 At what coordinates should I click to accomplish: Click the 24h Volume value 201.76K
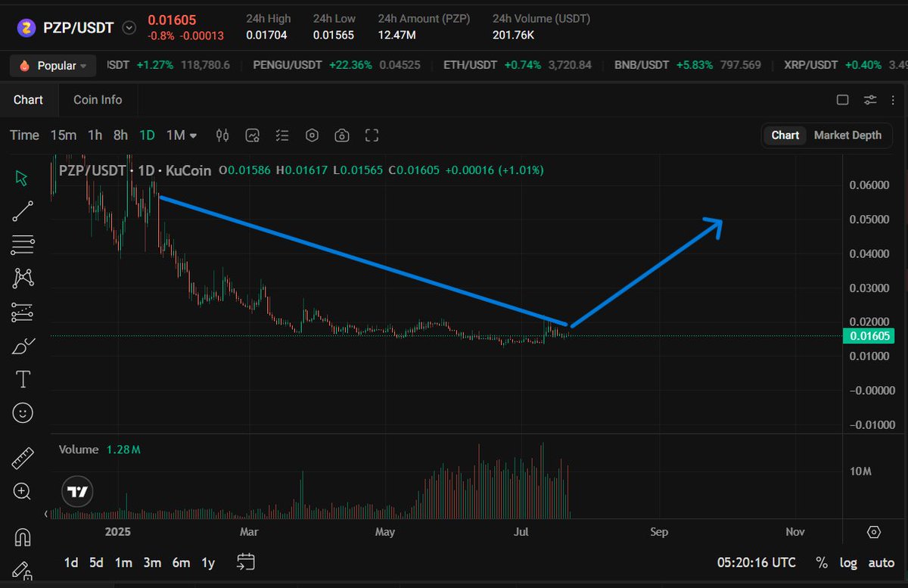(x=514, y=35)
